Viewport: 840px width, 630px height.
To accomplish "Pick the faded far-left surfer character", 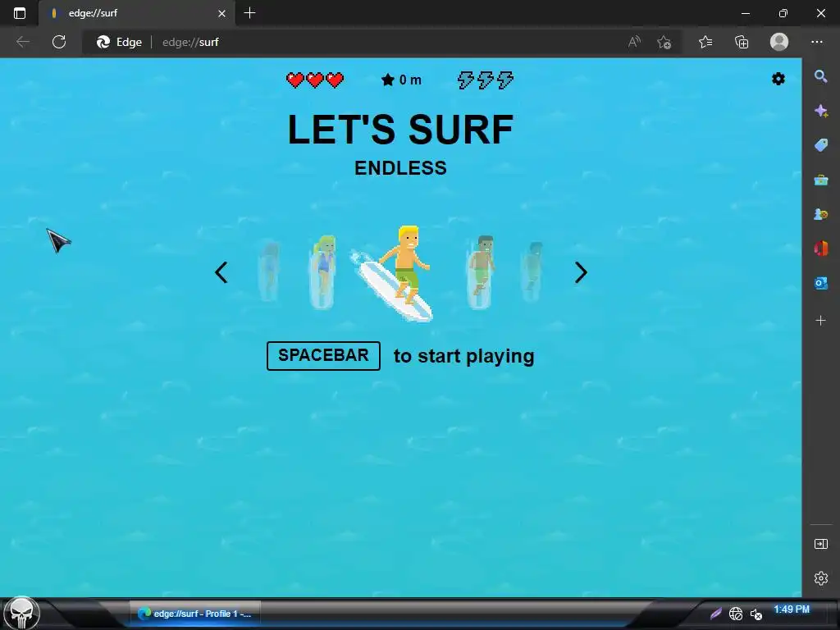I will point(269,271).
